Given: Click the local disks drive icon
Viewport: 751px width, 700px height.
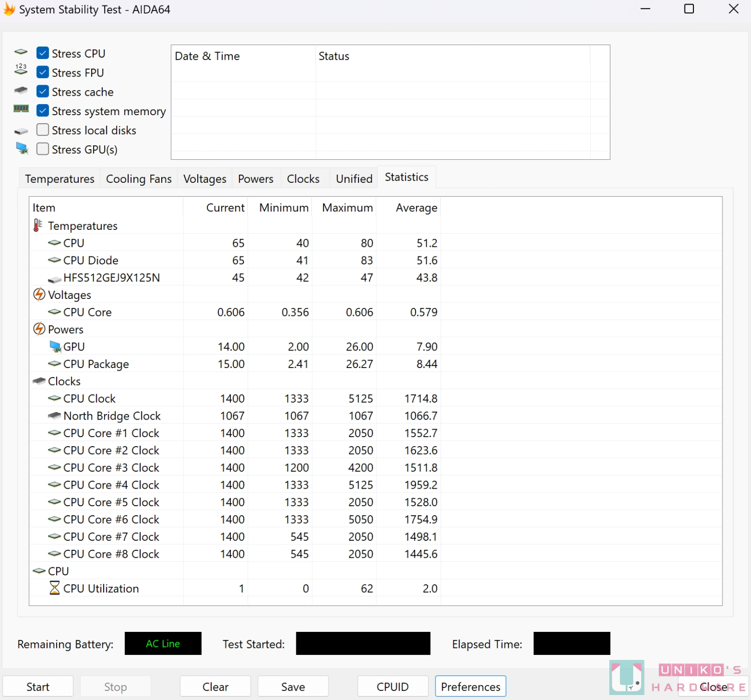Looking at the screenshot, I should click(21, 131).
